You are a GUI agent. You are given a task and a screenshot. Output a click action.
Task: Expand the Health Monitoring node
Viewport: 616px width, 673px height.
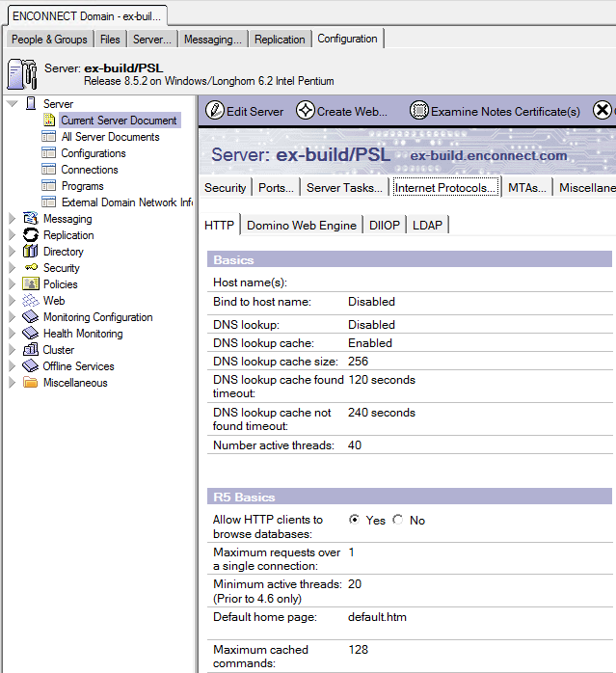(x=12, y=333)
